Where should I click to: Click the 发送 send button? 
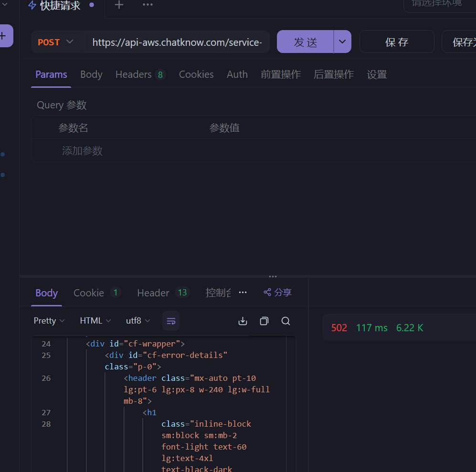coord(305,42)
